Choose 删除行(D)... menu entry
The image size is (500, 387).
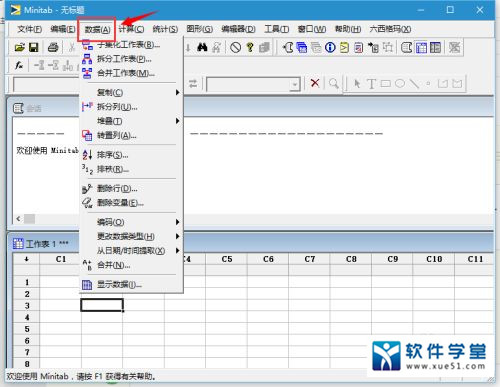coord(131,189)
